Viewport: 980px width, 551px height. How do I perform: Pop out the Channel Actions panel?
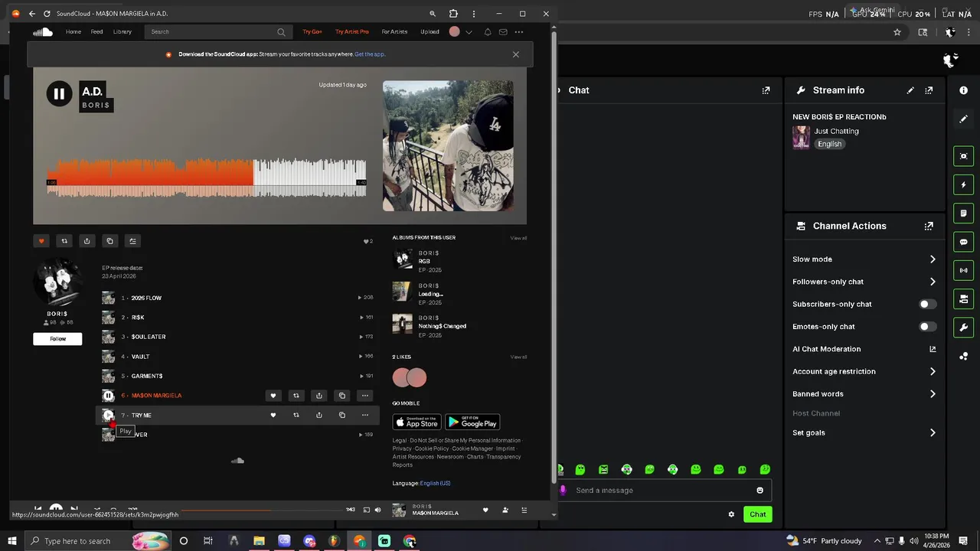tap(929, 227)
